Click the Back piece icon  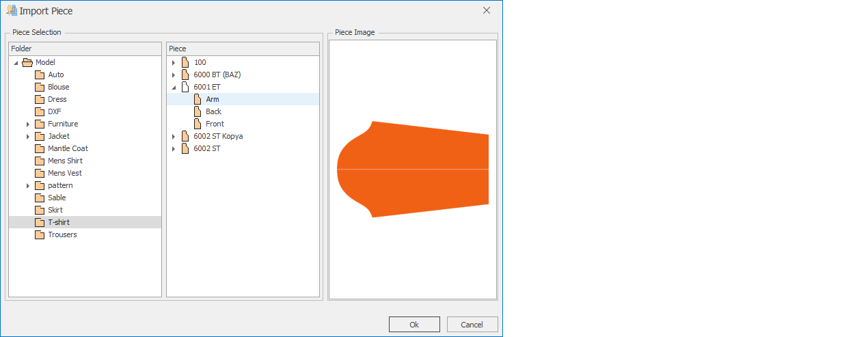click(x=198, y=111)
